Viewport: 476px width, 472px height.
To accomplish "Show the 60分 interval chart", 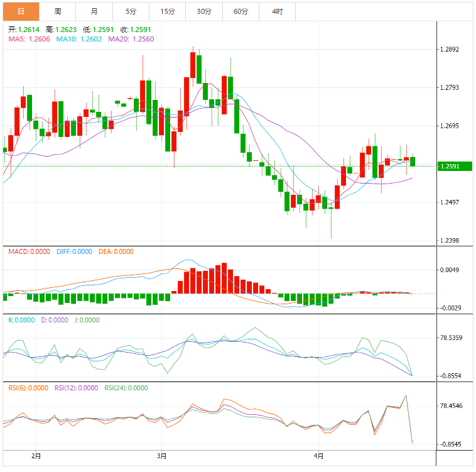I will (241, 11).
